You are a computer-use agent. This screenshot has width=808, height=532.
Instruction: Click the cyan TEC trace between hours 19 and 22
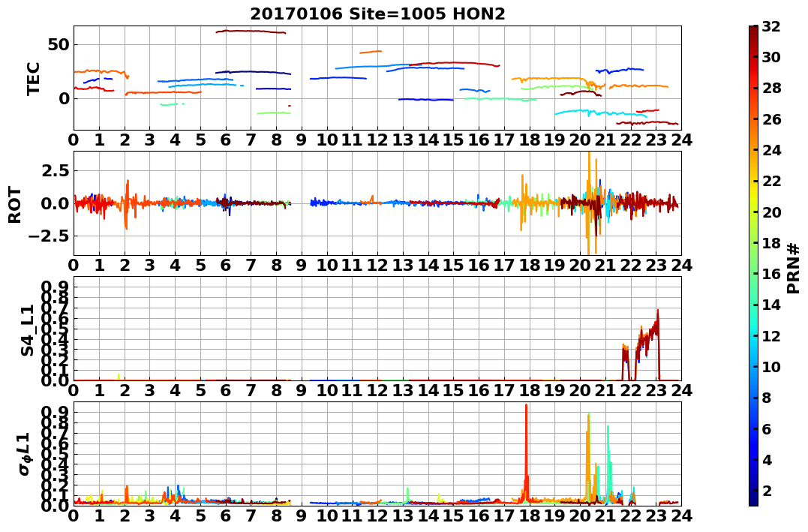pyautogui.click(x=600, y=113)
